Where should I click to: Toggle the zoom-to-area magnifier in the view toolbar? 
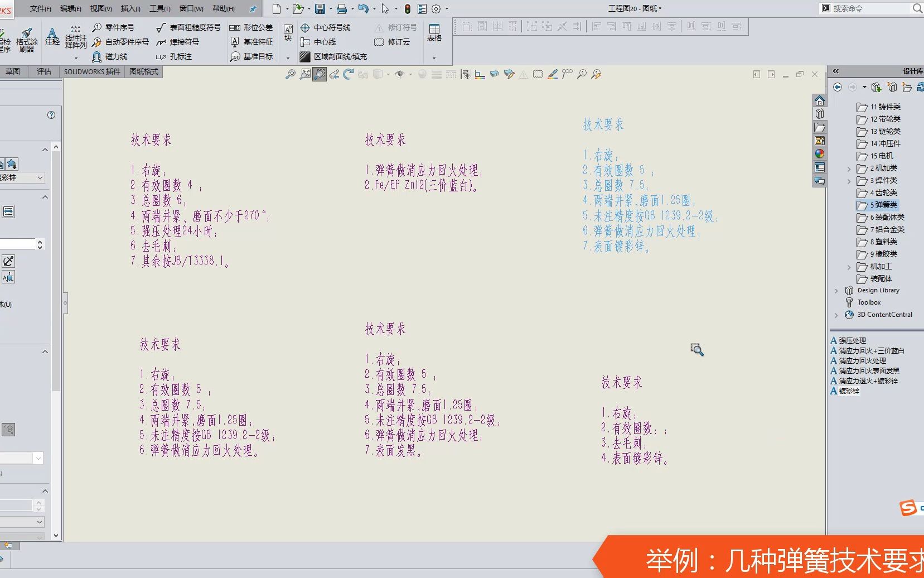click(320, 74)
